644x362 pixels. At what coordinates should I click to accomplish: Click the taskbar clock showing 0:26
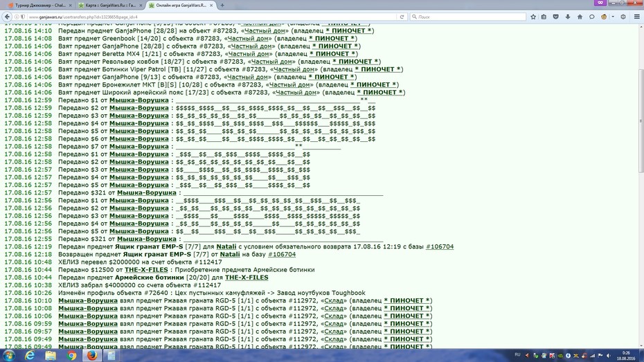627,356
